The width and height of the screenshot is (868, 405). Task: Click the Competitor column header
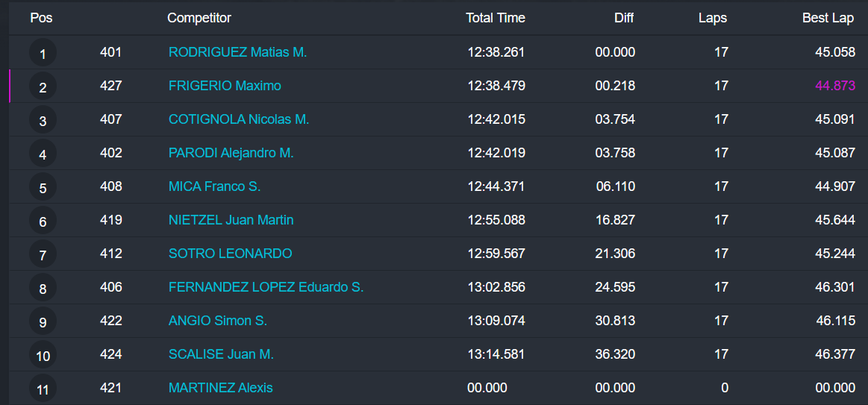point(199,18)
